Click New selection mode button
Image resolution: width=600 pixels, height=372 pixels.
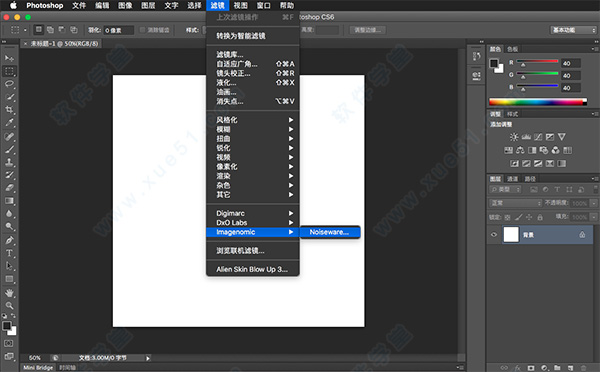tap(39, 30)
